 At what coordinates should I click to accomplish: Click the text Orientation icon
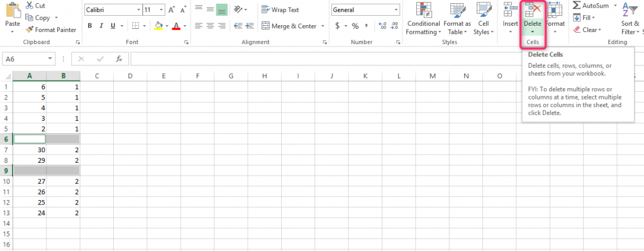238,9
